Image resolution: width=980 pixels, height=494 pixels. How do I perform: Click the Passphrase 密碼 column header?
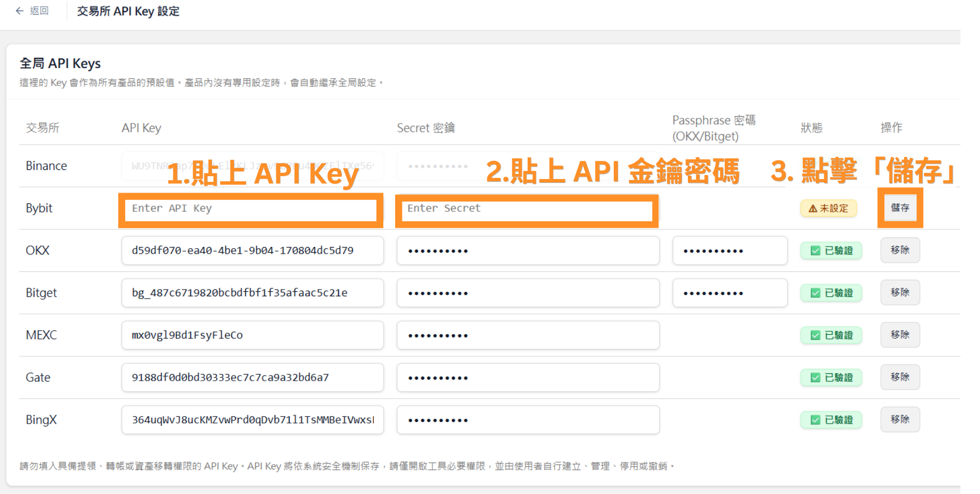coord(714,128)
